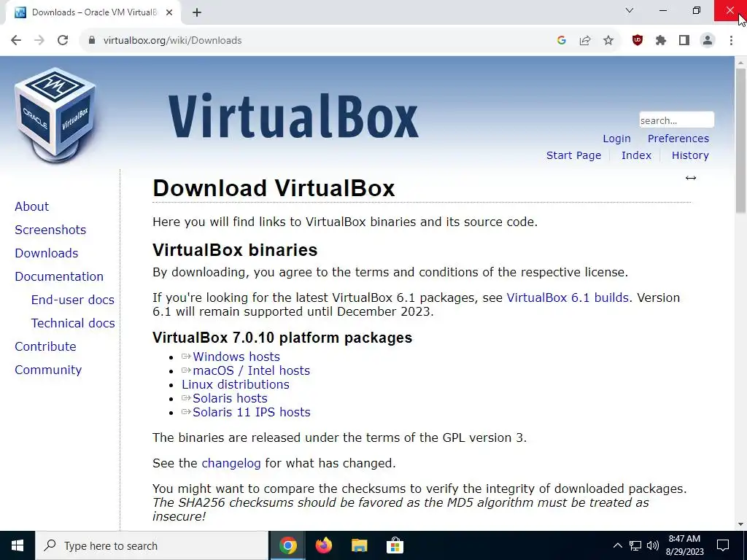This screenshot has width=747, height=560.
Task: Show hidden system tray icons
Action: [617, 545]
